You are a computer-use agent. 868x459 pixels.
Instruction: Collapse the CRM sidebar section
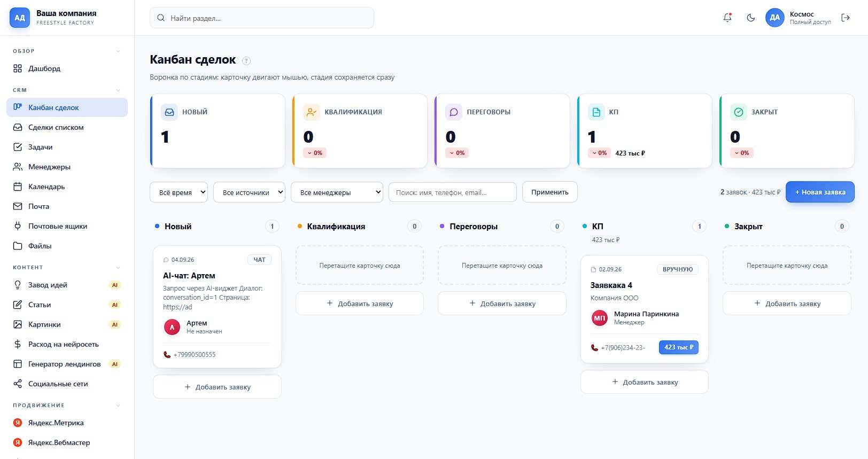[x=118, y=90]
